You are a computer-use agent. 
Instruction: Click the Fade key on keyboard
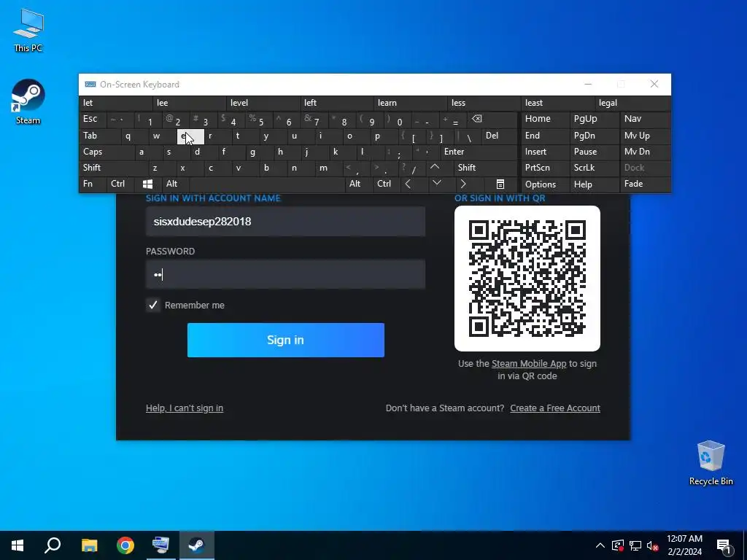(645, 184)
